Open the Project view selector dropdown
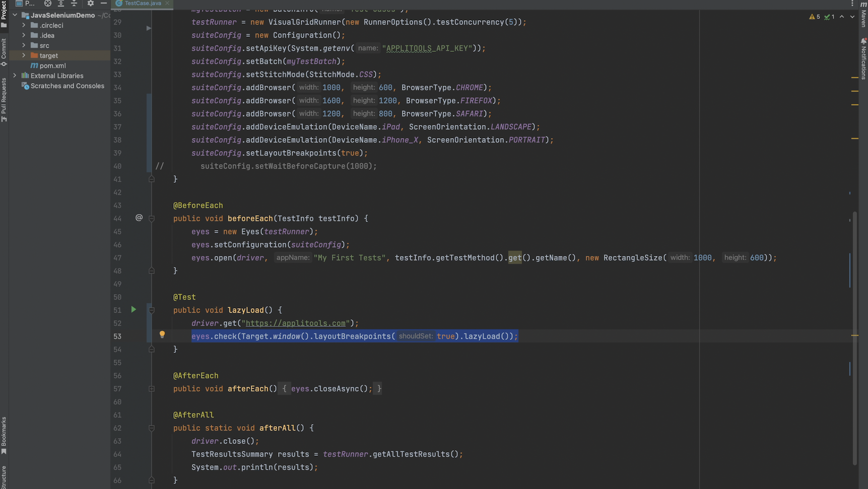Image resolution: width=868 pixels, height=489 pixels. (25, 3)
